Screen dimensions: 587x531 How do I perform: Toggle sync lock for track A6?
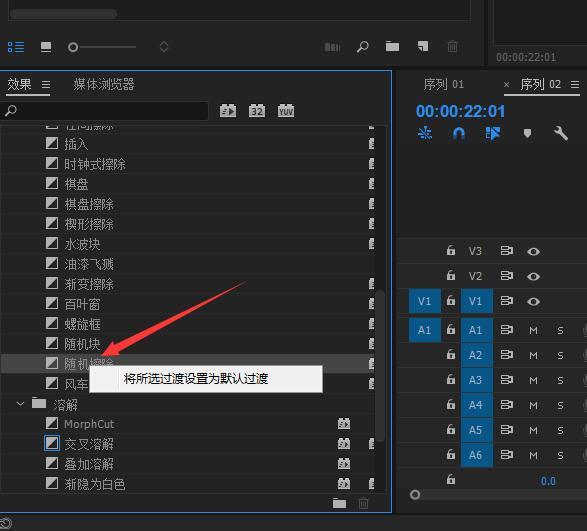click(x=507, y=455)
